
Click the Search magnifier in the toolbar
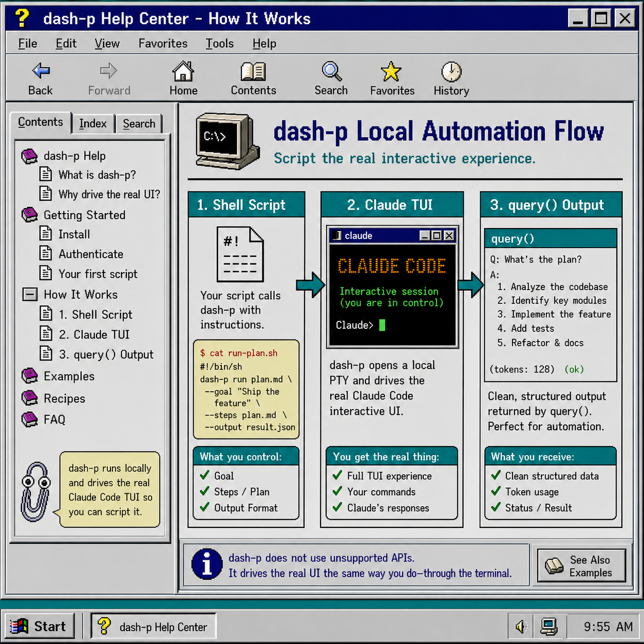pyautogui.click(x=331, y=79)
